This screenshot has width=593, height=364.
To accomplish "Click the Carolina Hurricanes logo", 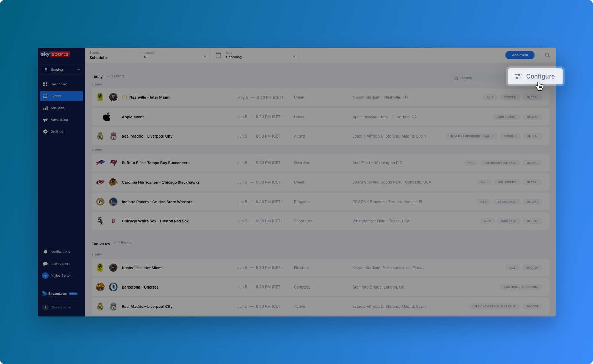I will (100, 182).
